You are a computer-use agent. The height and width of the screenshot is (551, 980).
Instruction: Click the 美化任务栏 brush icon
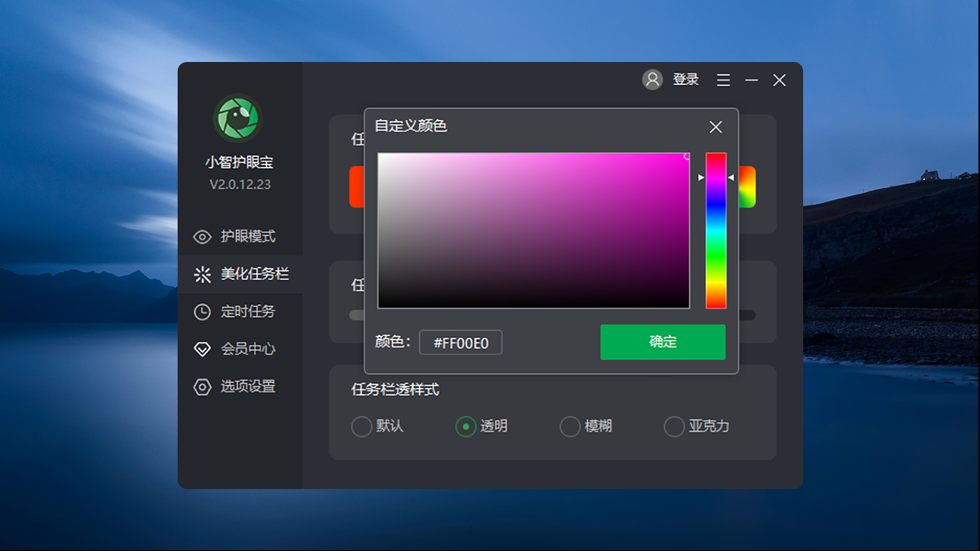point(202,274)
